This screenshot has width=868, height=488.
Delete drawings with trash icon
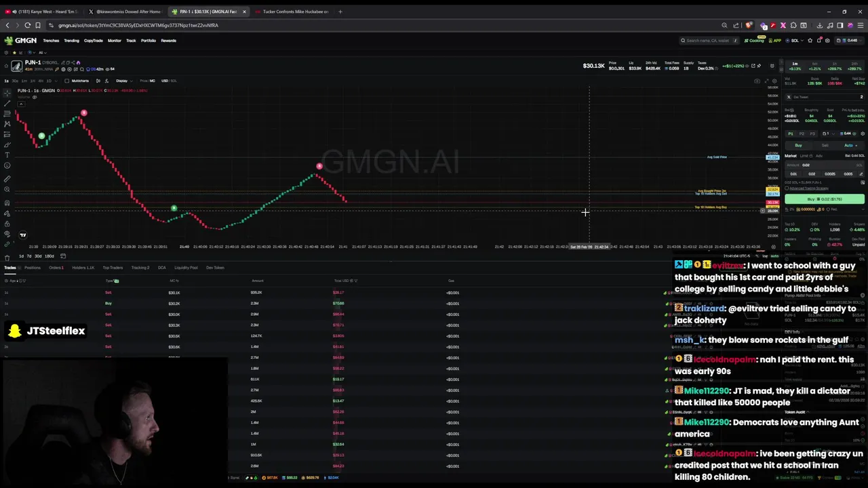click(x=7, y=258)
